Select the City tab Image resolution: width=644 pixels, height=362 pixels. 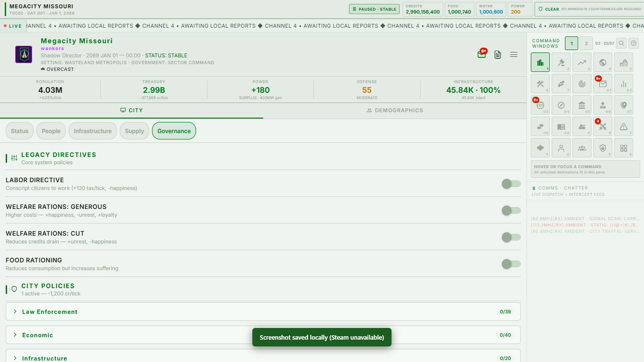pyautogui.click(x=131, y=110)
